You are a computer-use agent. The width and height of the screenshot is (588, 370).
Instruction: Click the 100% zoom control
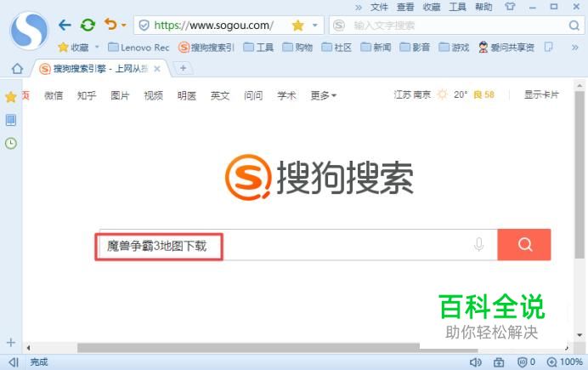565,362
